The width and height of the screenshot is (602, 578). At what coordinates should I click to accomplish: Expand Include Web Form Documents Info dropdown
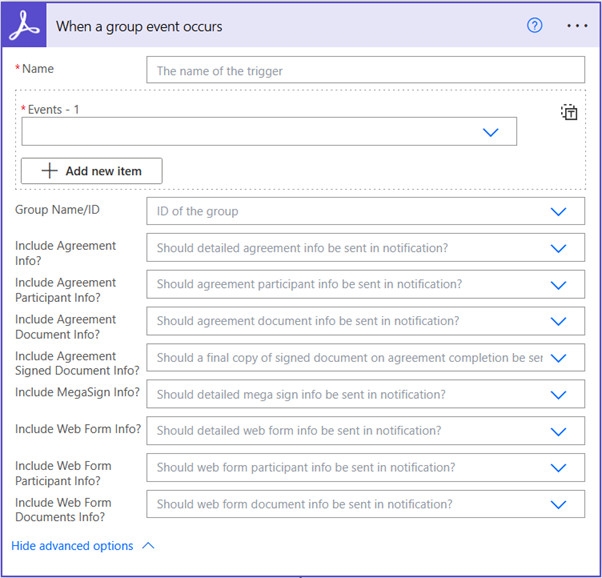(x=558, y=504)
